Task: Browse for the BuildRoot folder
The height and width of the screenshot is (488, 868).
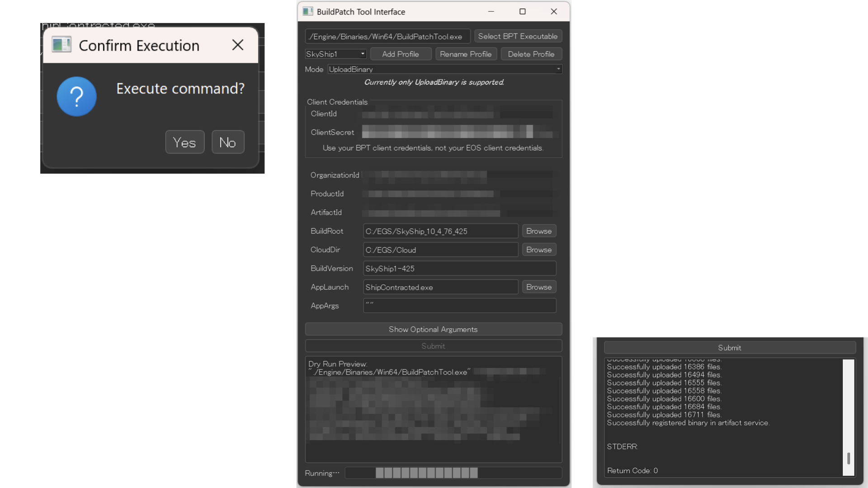Action: 538,231
